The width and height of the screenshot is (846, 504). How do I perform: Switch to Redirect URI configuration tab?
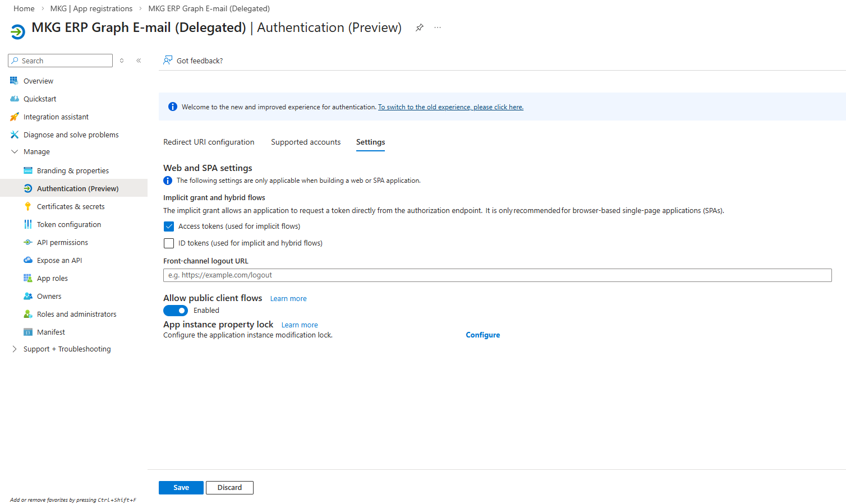tap(209, 142)
